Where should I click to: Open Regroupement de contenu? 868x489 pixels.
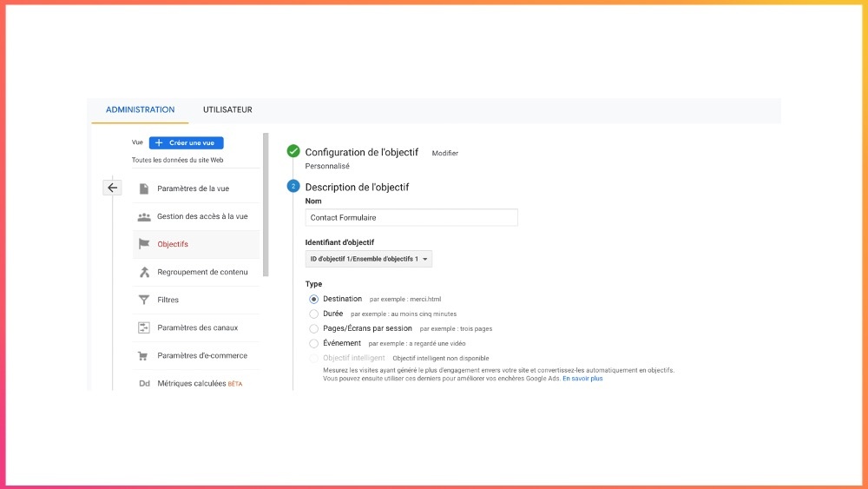(196, 272)
